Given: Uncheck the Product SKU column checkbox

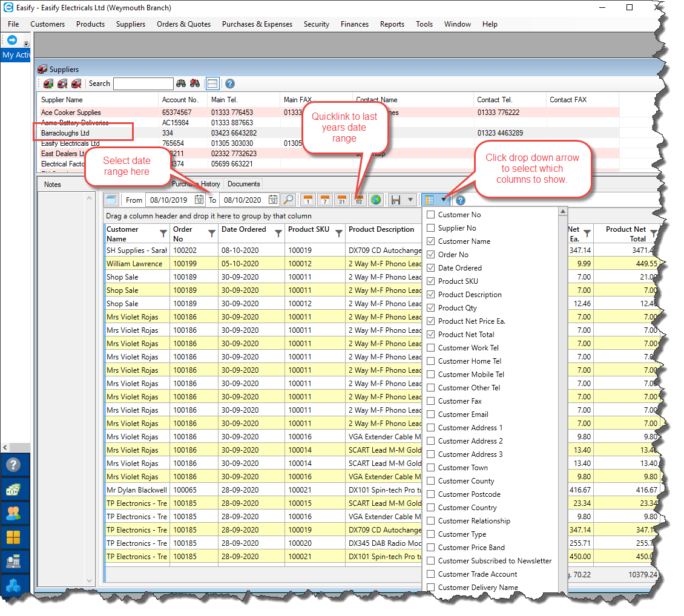Looking at the screenshot, I should tap(431, 281).
